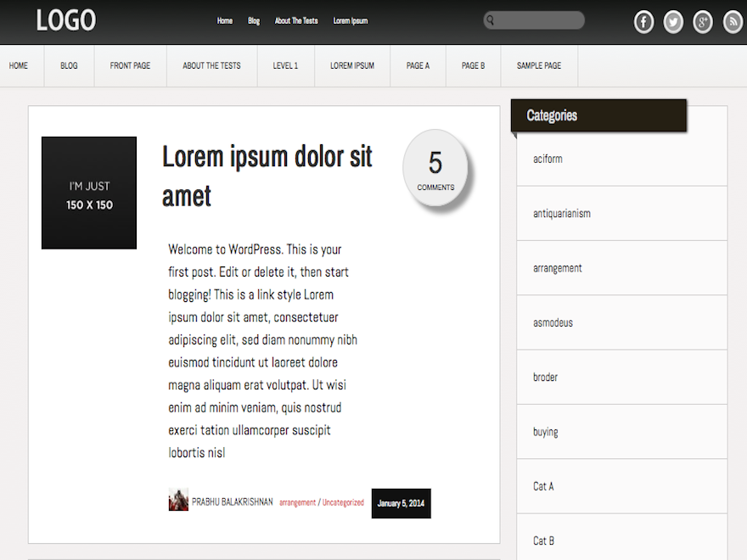Open the arrangement category link

297,501
